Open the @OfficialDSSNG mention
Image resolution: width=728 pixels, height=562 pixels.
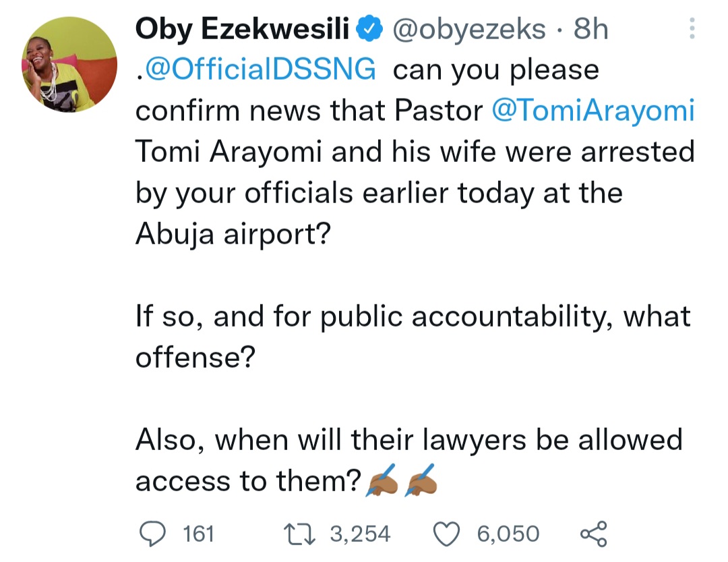pos(260,69)
